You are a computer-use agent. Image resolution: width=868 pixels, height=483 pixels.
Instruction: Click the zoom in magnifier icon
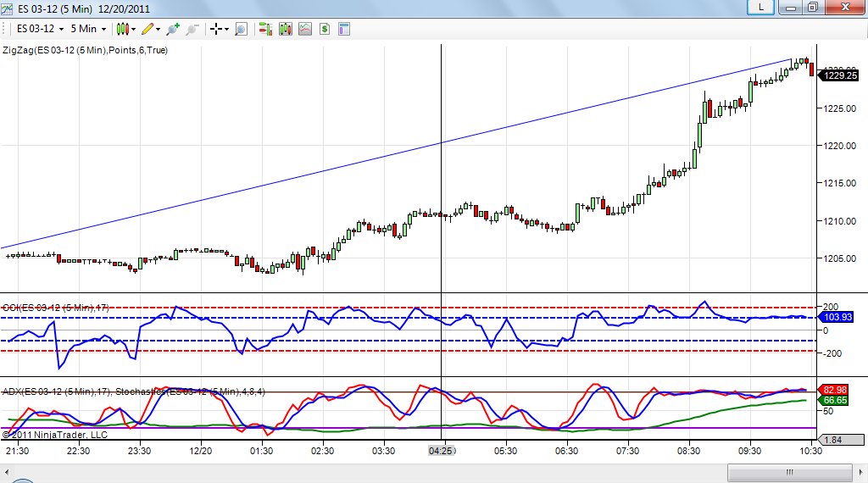click(173, 29)
